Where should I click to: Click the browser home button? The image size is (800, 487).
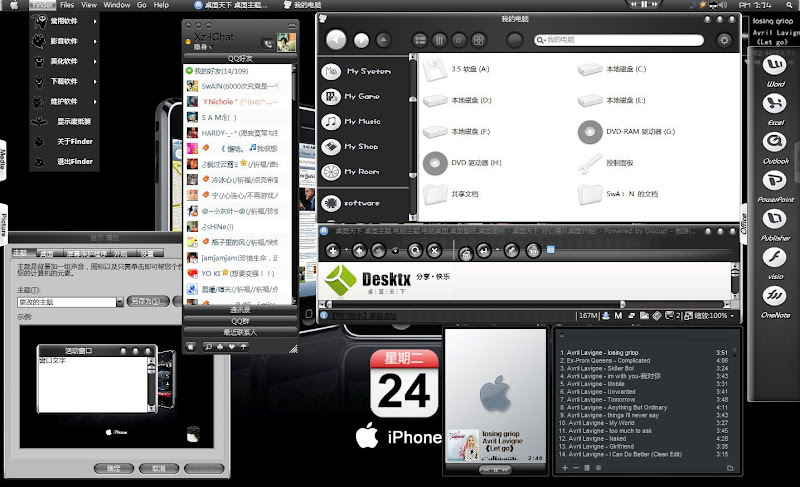[x=465, y=252]
